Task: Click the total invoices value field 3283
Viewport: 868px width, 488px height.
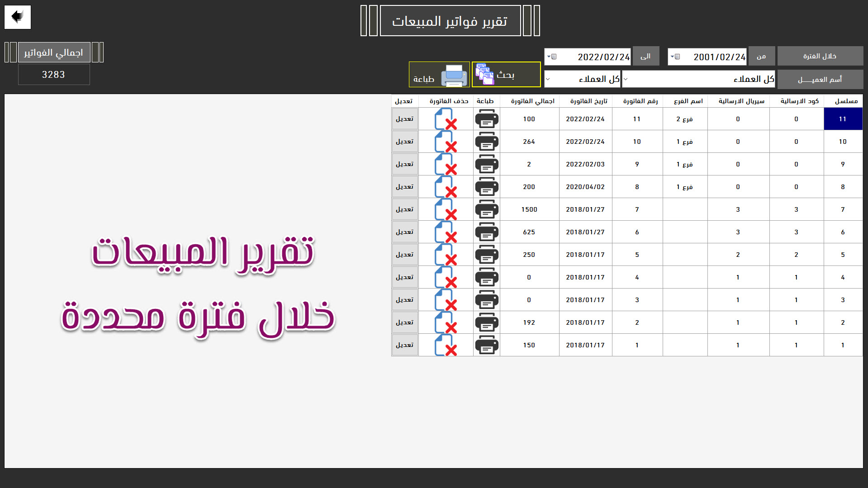Action: [x=54, y=75]
